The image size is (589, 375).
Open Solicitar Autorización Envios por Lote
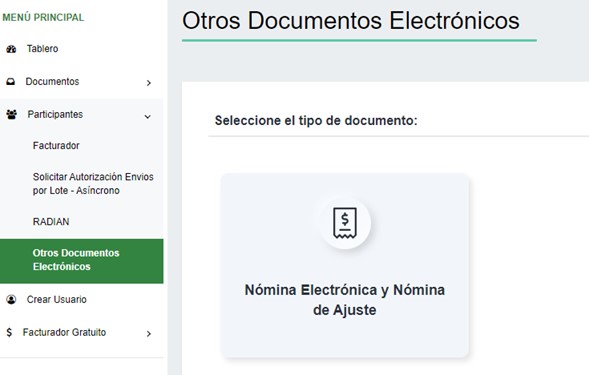[x=93, y=184]
